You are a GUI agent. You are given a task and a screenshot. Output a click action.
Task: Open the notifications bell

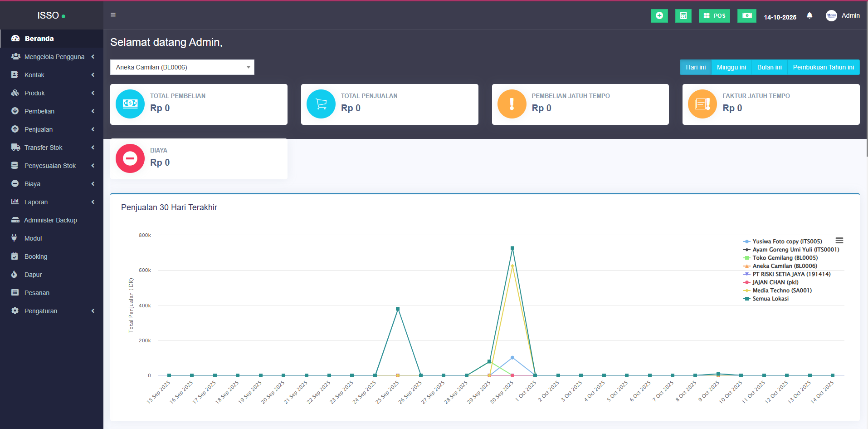pos(809,16)
